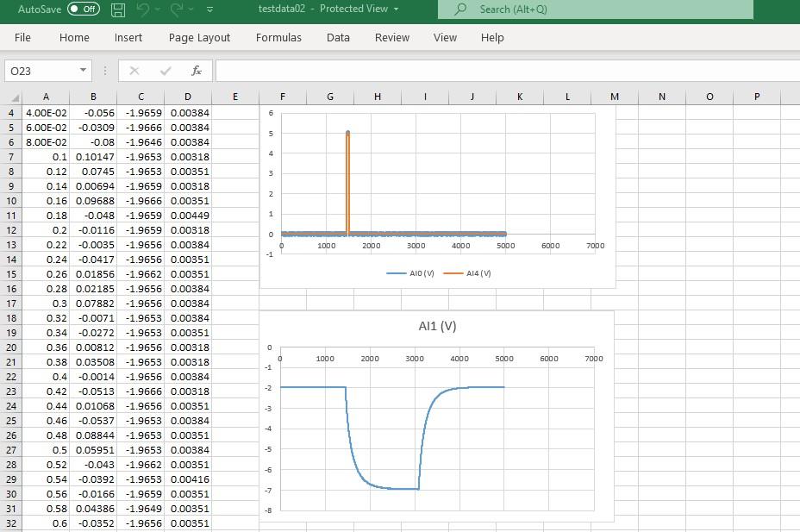Click the Save icon
Image resolution: width=800 pixels, height=532 pixels.
tap(116, 9)
